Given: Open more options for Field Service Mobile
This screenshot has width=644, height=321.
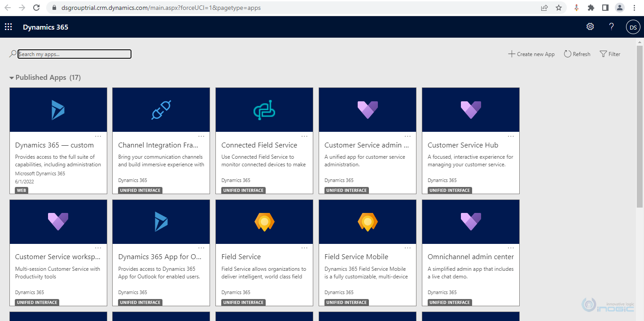Looking at the screenshot, I should pyautogui.click(x=408, y=247).
